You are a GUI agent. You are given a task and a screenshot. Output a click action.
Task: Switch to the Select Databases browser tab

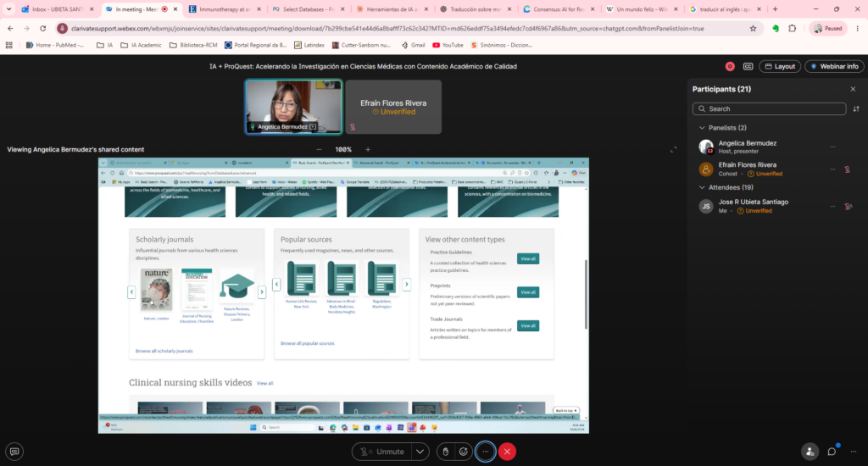click(x=308, y=9)
